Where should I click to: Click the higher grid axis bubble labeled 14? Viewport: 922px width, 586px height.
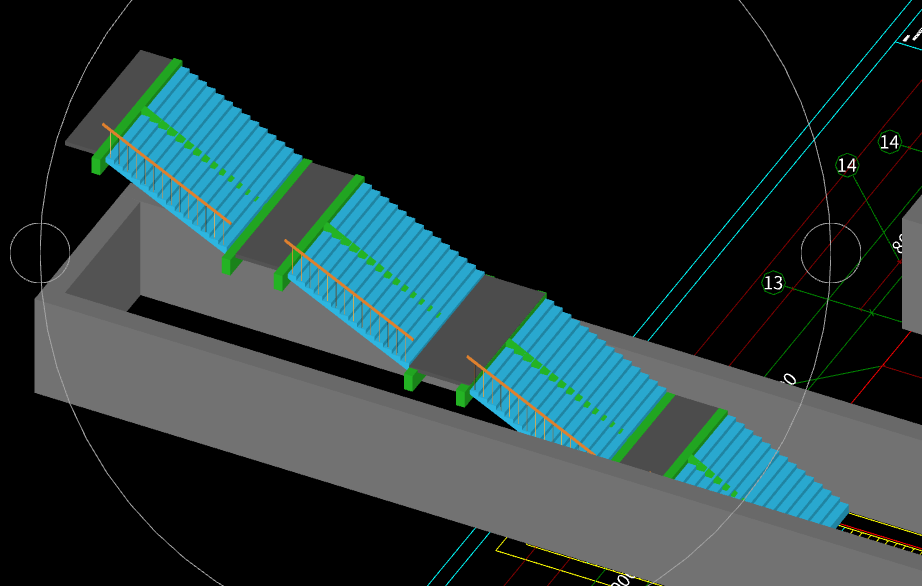[x=889, y=142]
